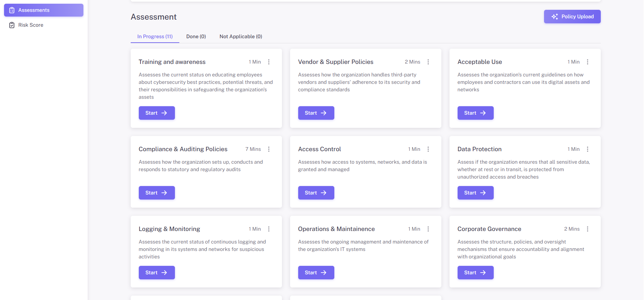Open the three-dot menu on Access Control
The image size is (644, 300).
coord(428,149)
